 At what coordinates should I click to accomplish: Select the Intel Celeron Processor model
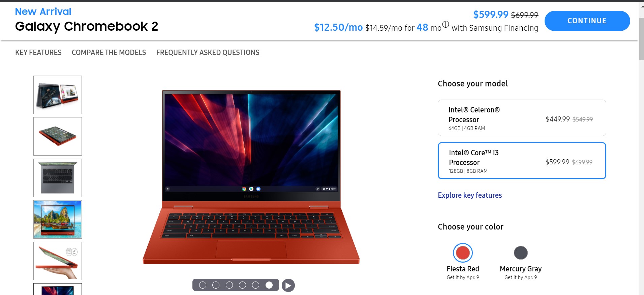coord(522,118)
